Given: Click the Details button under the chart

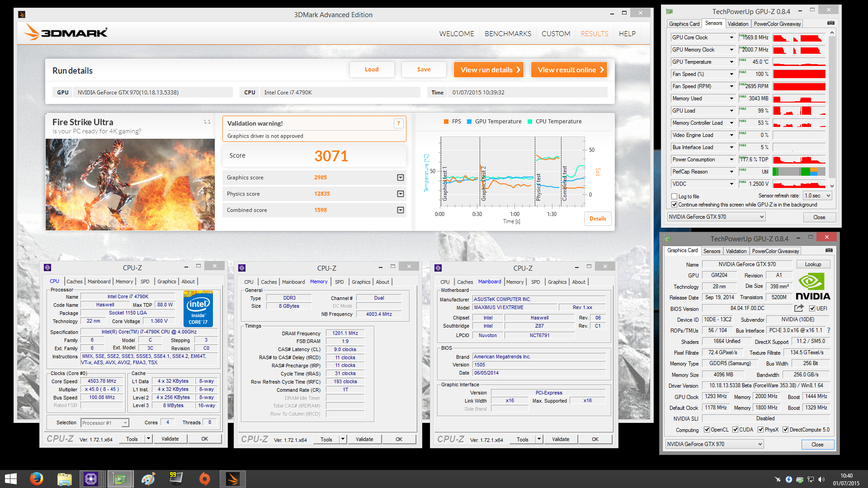Looking at the screenshot, I should coord(598,219).
